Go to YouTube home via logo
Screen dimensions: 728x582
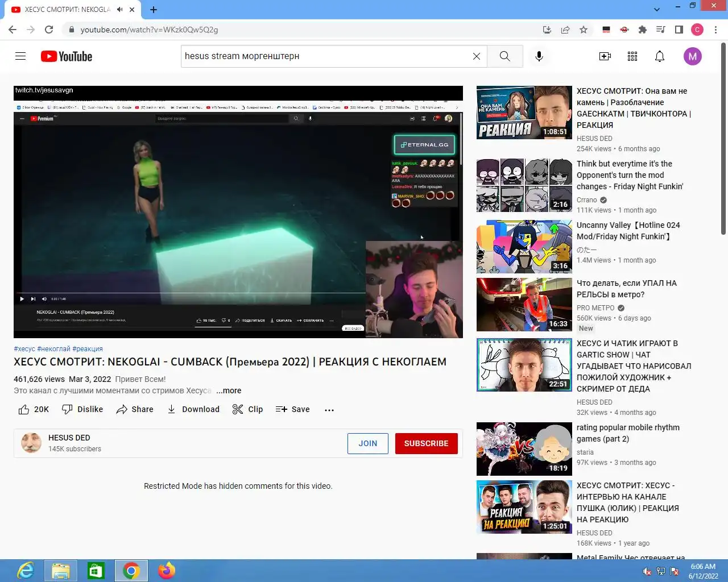click(x=67, y=56)
